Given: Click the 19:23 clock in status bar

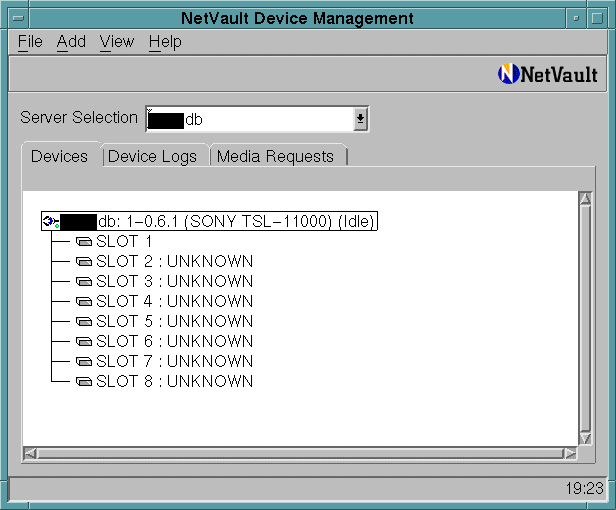Looking at the screenshot, I should pos(585,488).
